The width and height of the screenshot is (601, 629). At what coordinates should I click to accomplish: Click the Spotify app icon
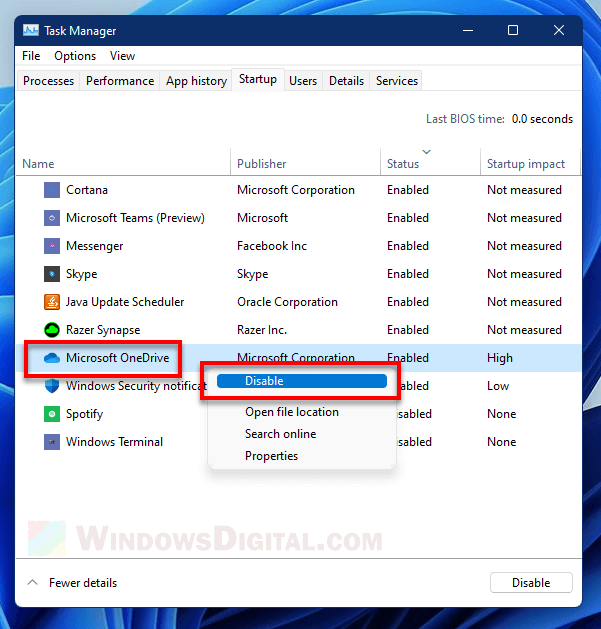52,414
